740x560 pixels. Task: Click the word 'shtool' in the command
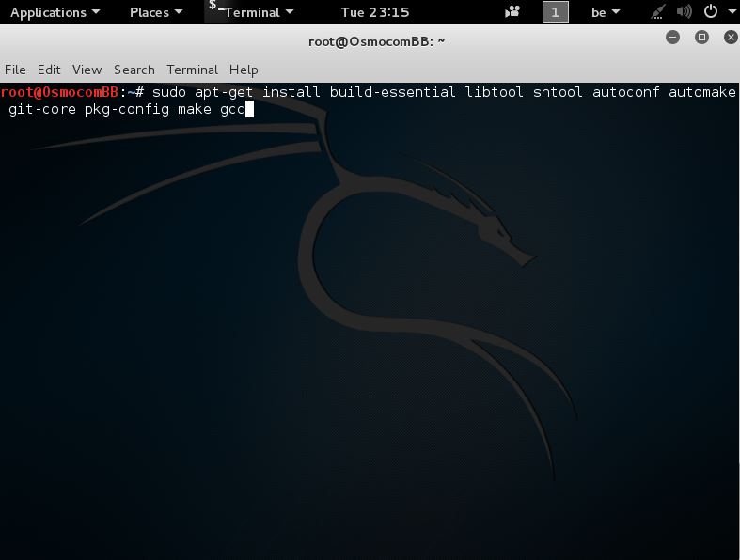click(x=558, y=92)
